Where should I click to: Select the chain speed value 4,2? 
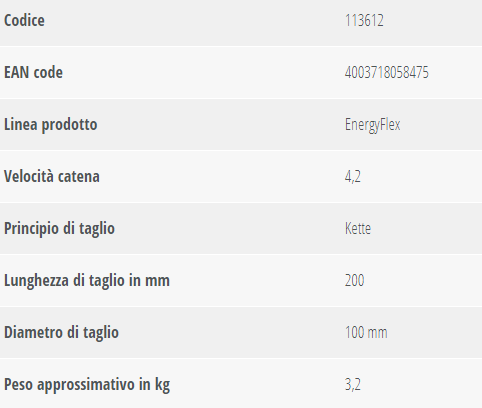point(353,177)
